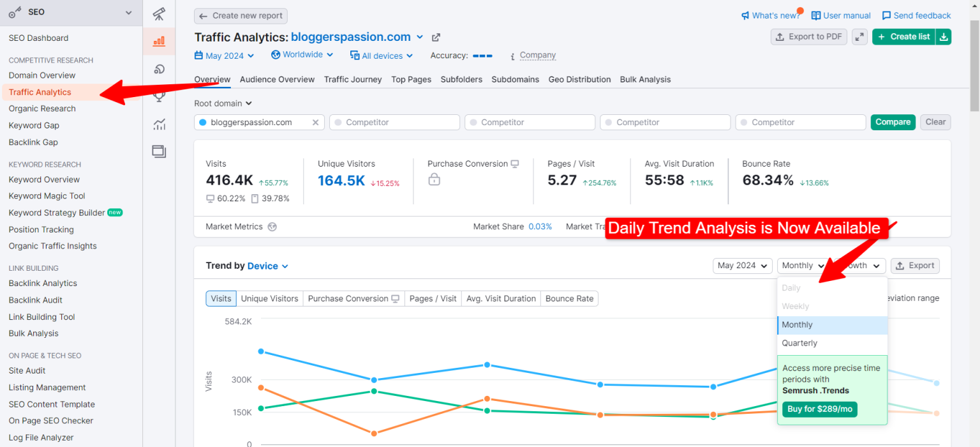Open bloggerspassion.com via the external link icon

(436, 37)
